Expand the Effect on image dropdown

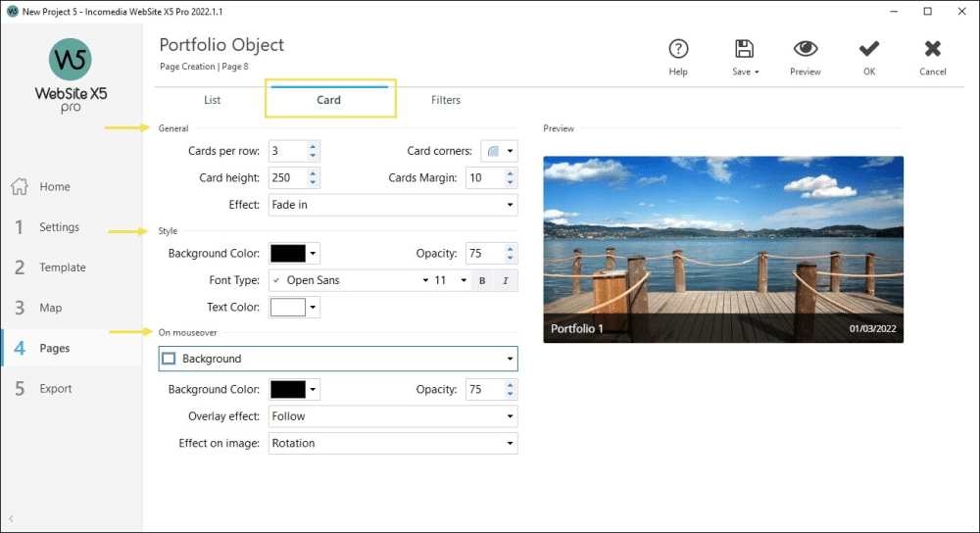coord(392,444)
